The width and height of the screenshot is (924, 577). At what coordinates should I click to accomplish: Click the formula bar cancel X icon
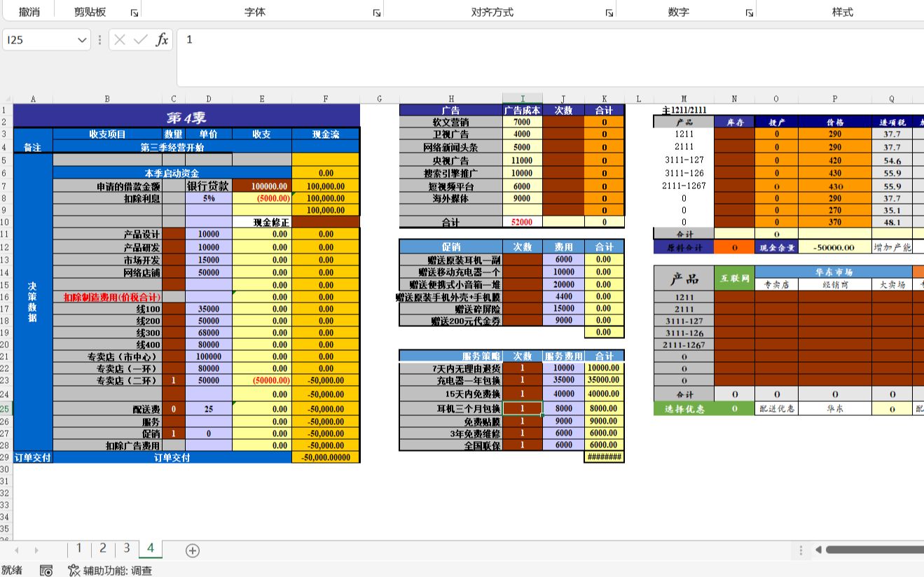pos(120,40)
